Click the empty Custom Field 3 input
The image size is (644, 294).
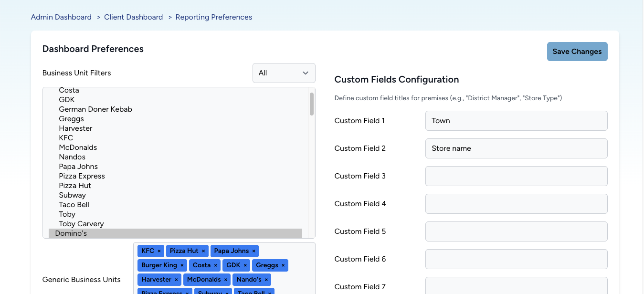(x=516, y=176)
